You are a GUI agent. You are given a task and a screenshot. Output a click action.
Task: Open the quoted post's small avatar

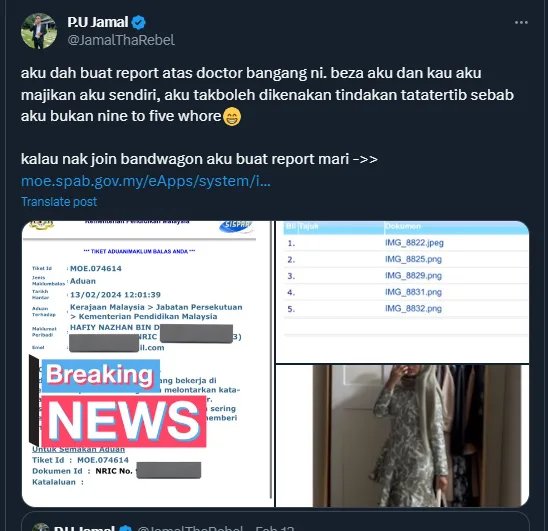[x=41, y=527]
